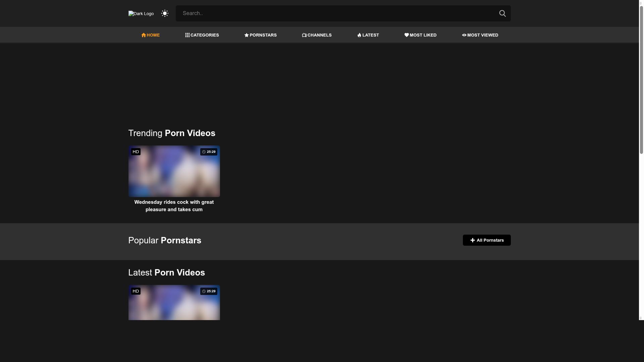This screenshot has height=362, width=644.
Task: Open the first Trending section thumbnail
Action: coord(174,171)
